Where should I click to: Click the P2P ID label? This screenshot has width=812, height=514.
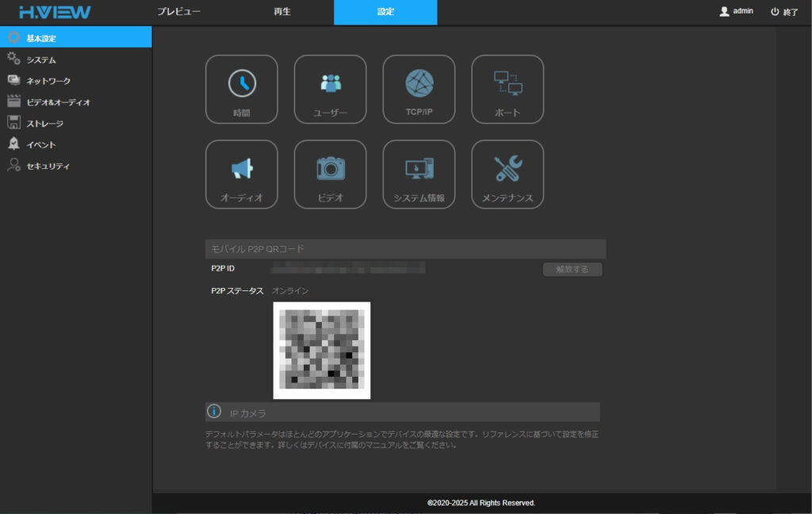coord(223,268)
